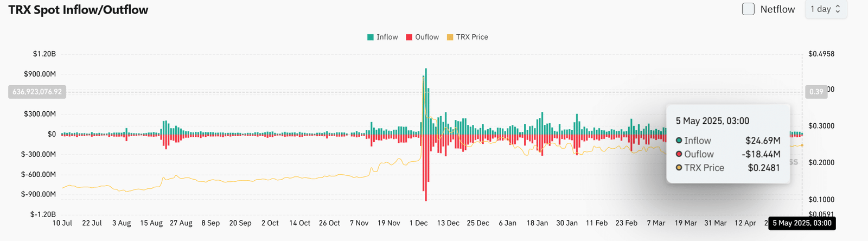The width and height of the screenshot is (868, 241).
Task: Click the yellow TRX Price dot in tooltip
Action: [679, 168]
